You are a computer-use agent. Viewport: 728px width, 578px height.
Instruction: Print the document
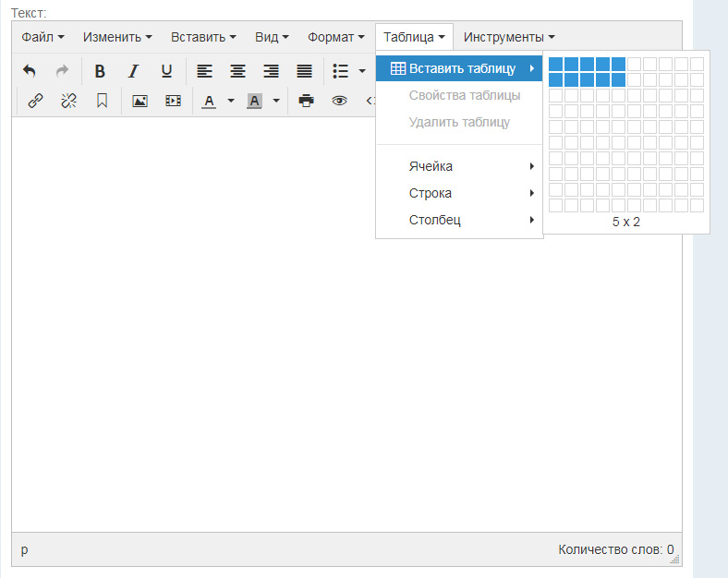307,101
